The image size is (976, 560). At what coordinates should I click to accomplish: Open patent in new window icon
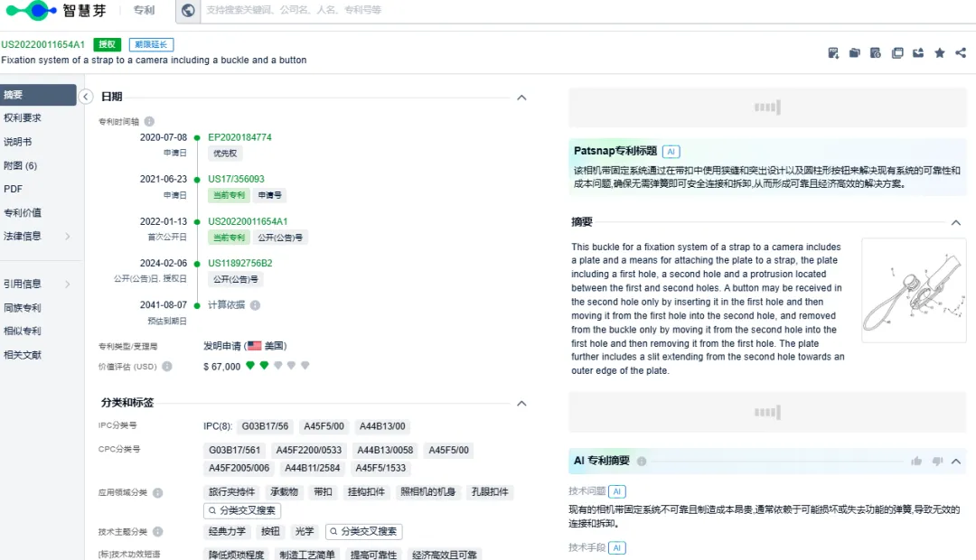897,53
